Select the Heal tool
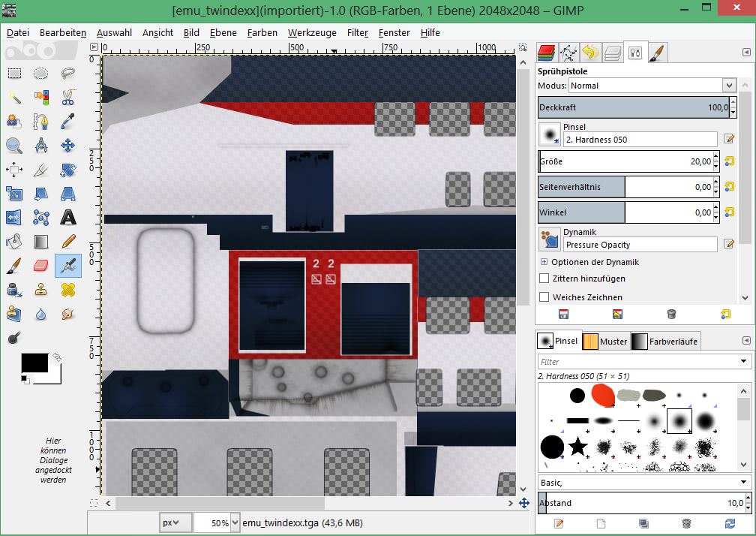This screenshot has height=536, width=756. [x=68, y=290]
